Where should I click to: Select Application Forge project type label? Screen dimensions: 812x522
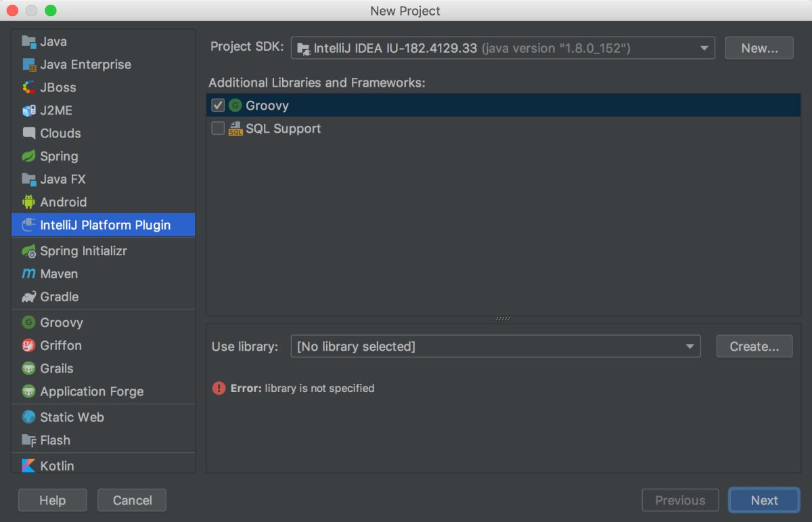(92, 391)
